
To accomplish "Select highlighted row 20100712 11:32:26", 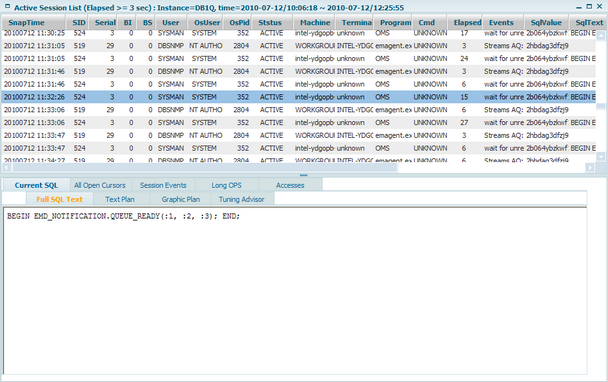I will (x=299, y=97).
